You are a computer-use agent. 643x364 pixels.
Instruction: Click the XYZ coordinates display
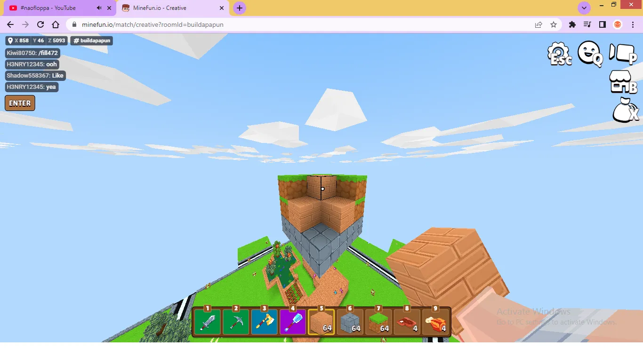click(x=36, y=40)
